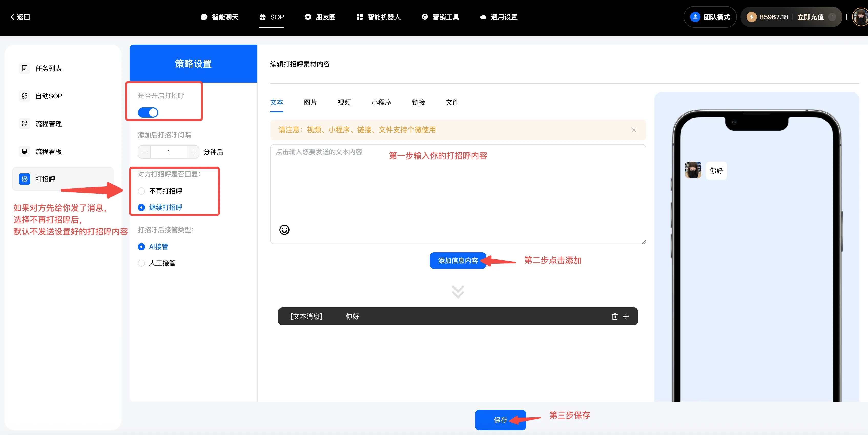This screenshot has width=868, height=435.
Task: Open 流程管理 in the sidebar
Action: coord(48,124)
